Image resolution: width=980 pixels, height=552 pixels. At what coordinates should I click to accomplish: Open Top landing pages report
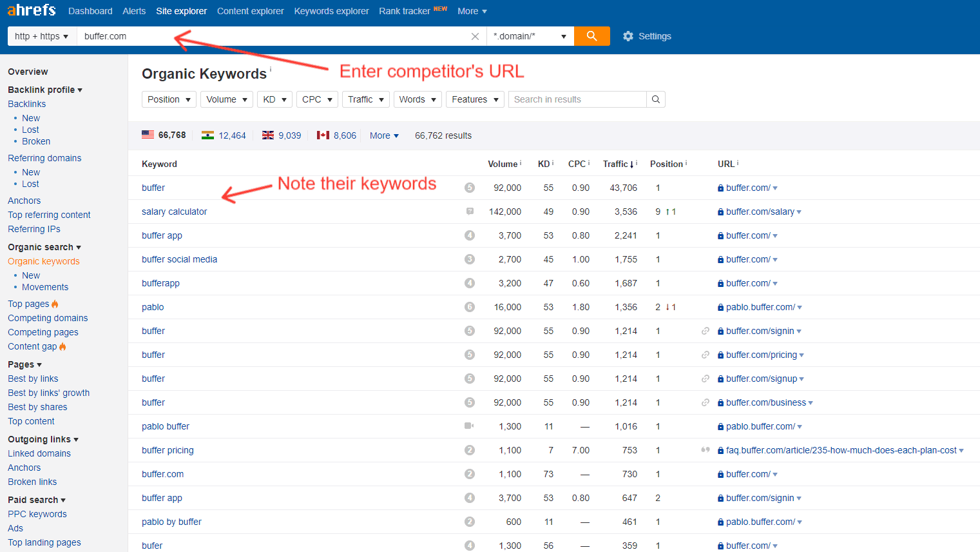tap(44, 542)
